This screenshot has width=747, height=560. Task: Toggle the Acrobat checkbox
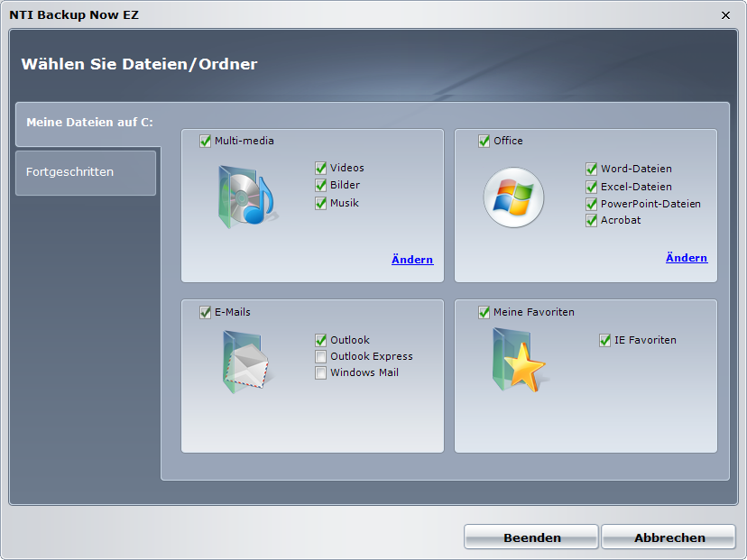click(591, 220)
